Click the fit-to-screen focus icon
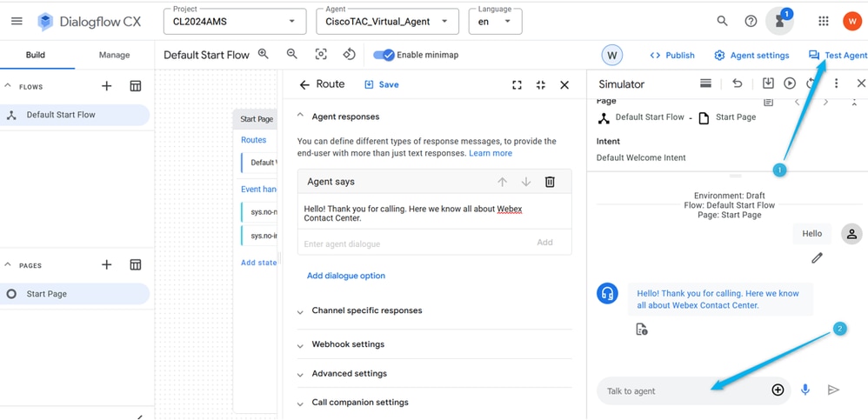 coord(321,54)
